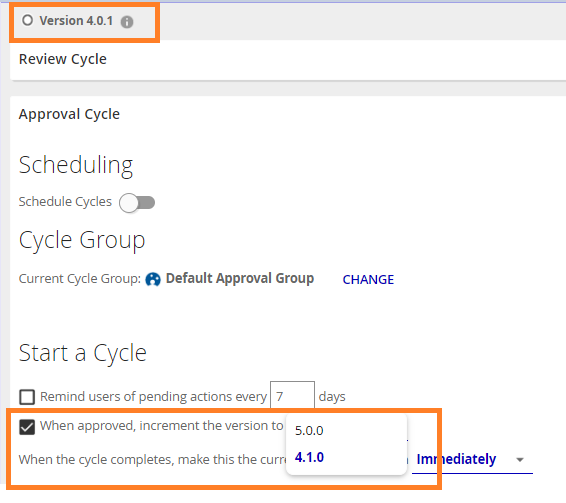
Task: Click the Default Approval Group avatar icon
Action: (153, 279)
